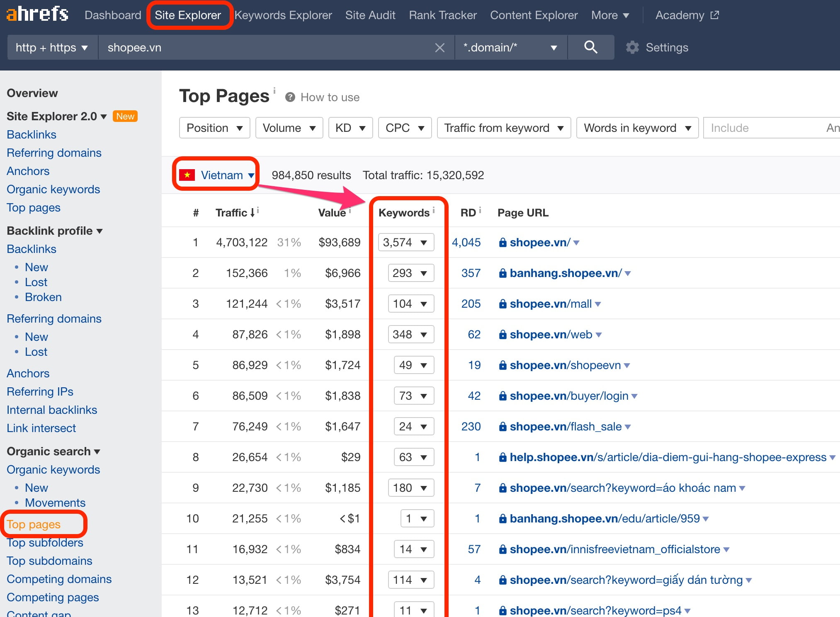Open Traffic from keyword filter
The width and height of the screenshot is (840, 617).
504,128
